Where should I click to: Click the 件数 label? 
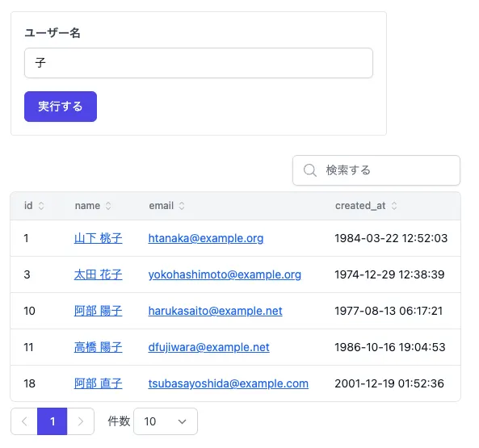(119, 421)
